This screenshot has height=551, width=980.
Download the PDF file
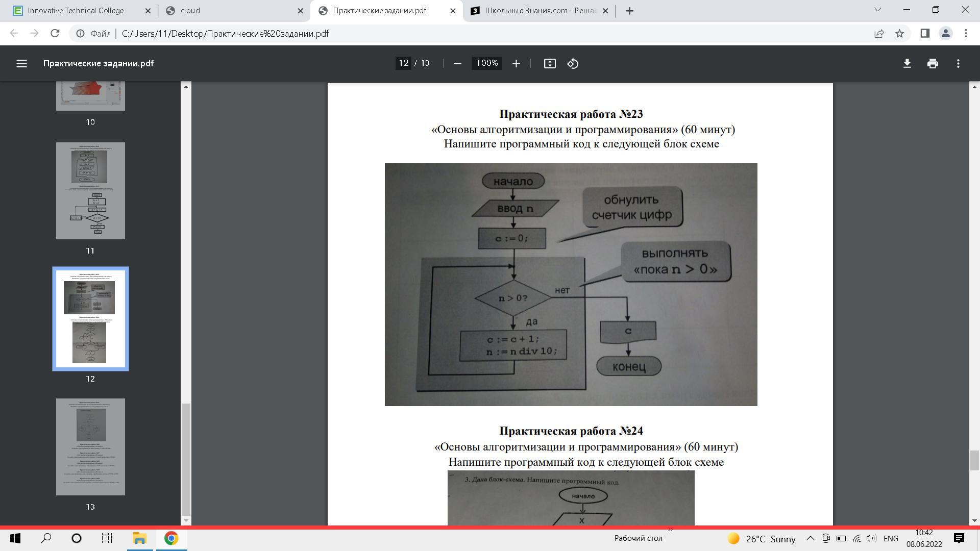(x=907, y=63)
